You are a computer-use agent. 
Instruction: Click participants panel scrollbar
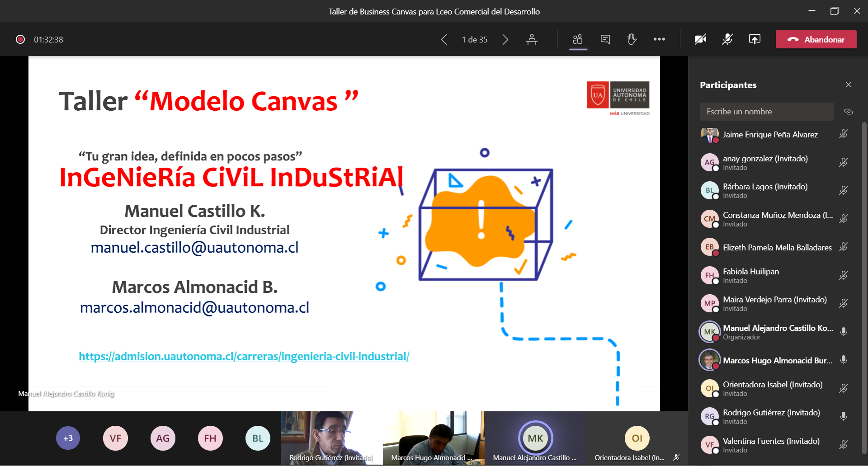864,288
